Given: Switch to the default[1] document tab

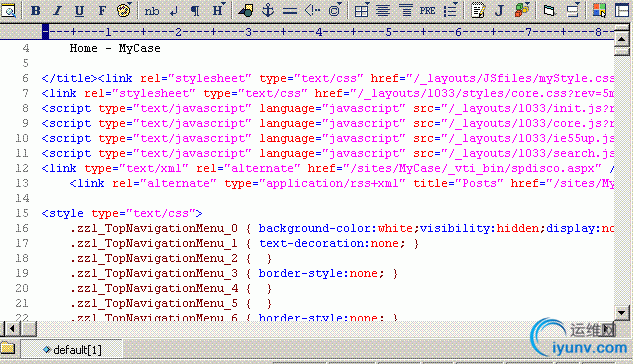Looking at the screenshot, I should pyautogui.click(x=72, y=349).
